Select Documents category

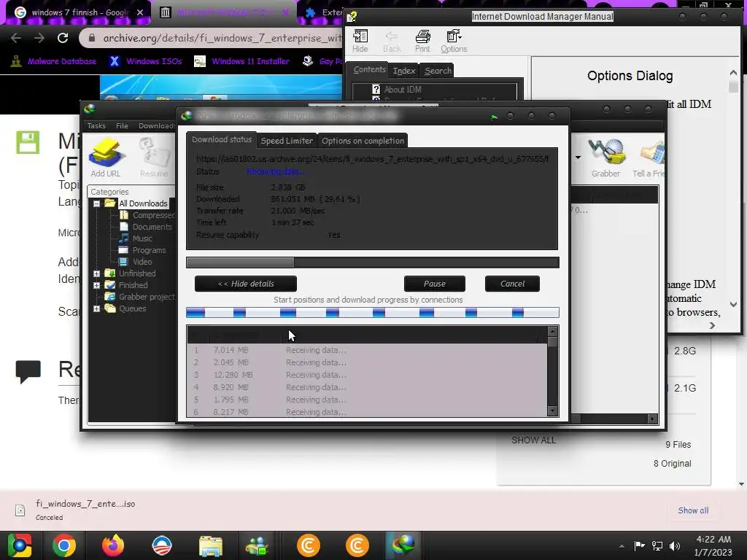pyautogui.click(x=152, y=227)
